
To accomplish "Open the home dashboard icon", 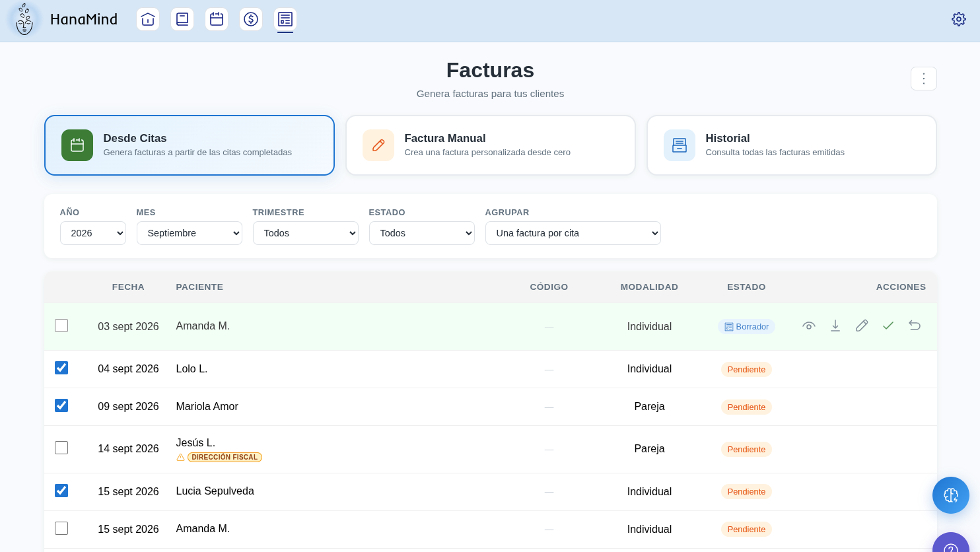I will click(x=148, y=19).
